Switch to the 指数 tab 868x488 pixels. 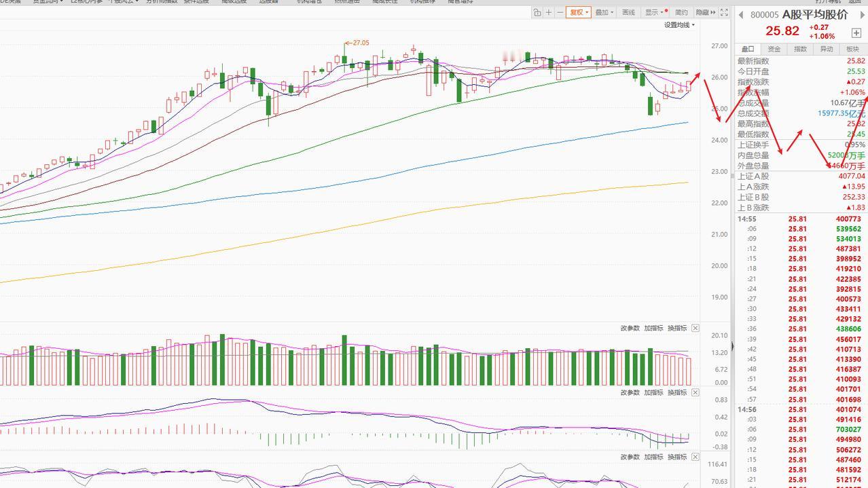click(801, 49)
